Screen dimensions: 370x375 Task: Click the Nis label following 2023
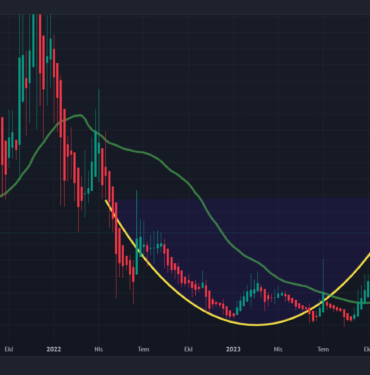pos(278,349)
